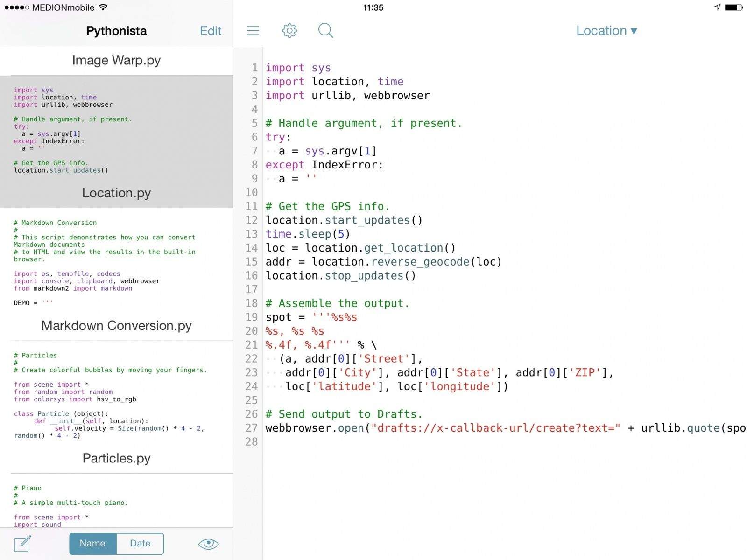Viewport: 747px width, 560px height.
Task: Select the Name sorting toggle
Action: 92,543
